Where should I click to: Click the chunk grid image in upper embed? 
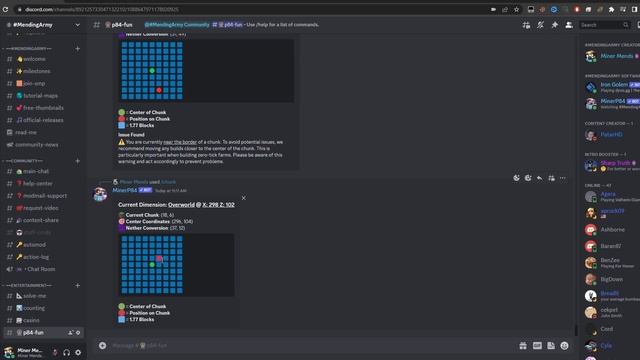click(206, 70)
